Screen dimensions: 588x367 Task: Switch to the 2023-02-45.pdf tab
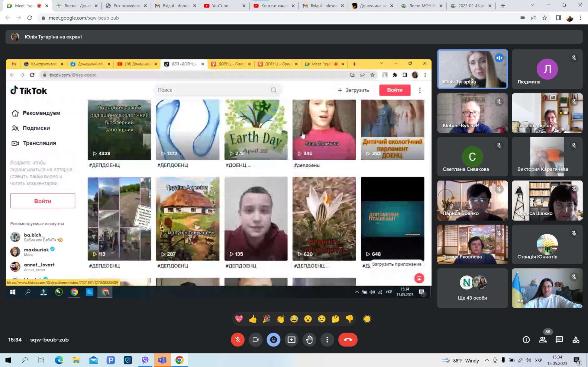471,6
